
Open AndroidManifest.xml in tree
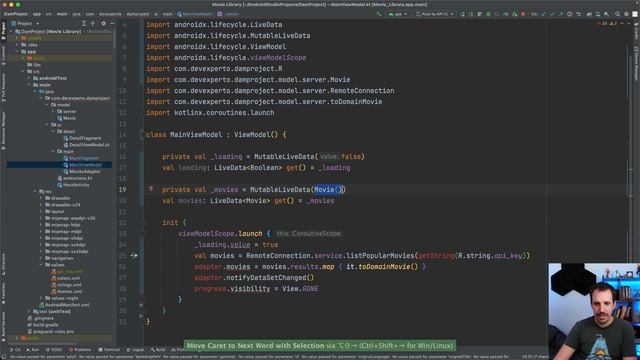pyautogui.click(x=64, y=305)
